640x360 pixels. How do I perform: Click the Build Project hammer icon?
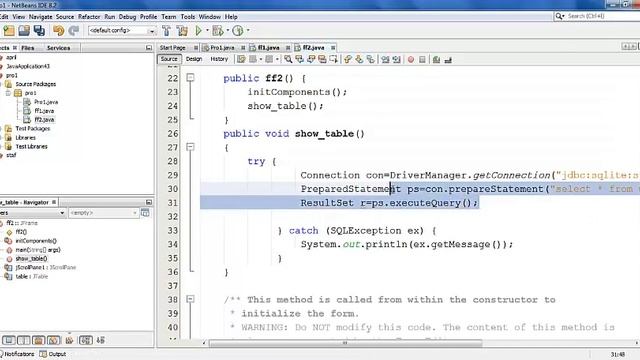point(167,31)
